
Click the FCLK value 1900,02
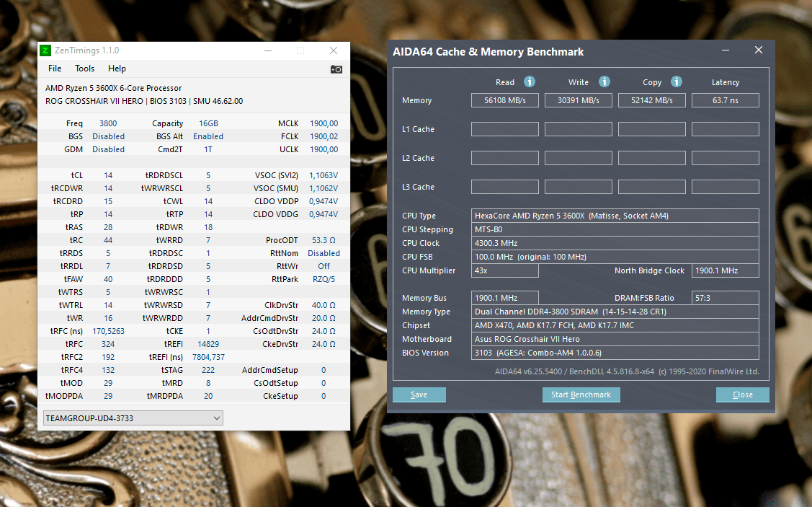324,136
